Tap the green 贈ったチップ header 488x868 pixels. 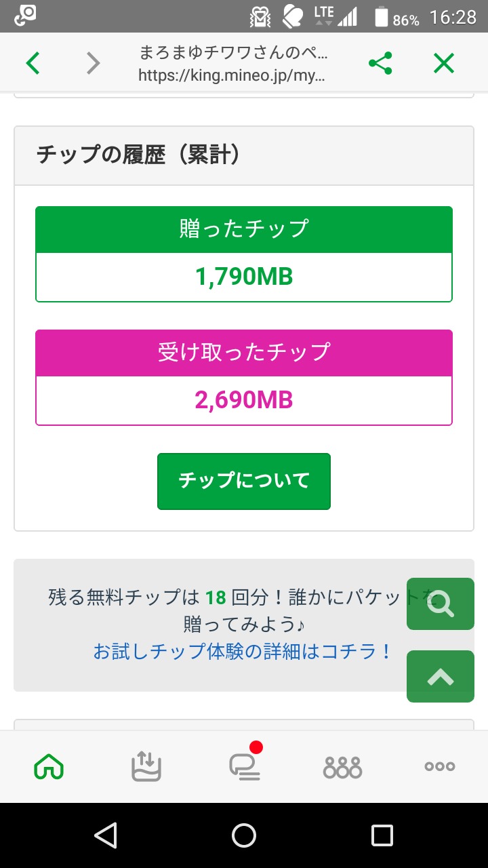tap(244, 229)
